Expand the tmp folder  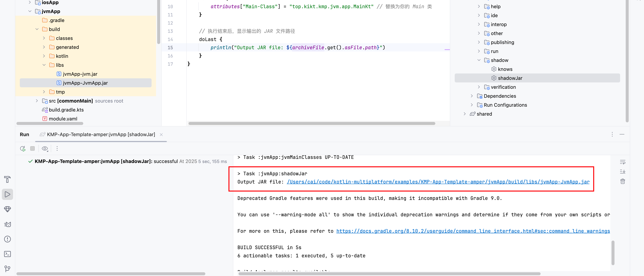point(44,92)
